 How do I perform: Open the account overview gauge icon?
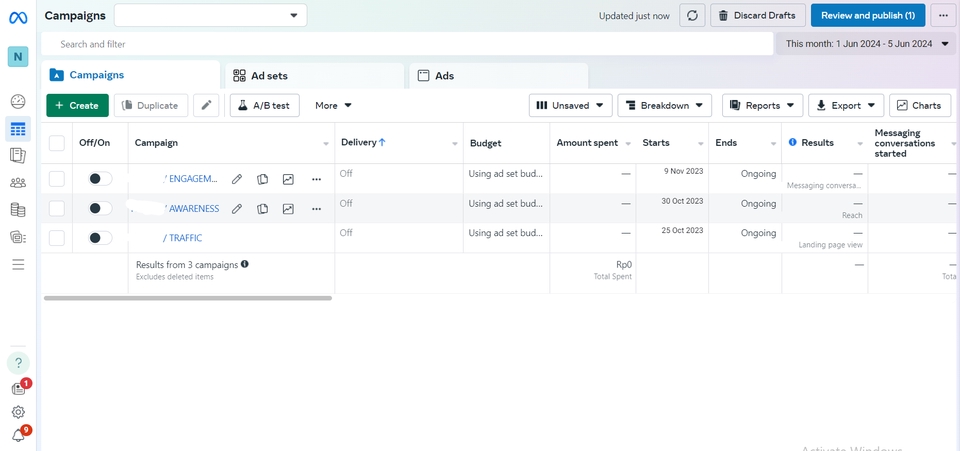(18, 102)
